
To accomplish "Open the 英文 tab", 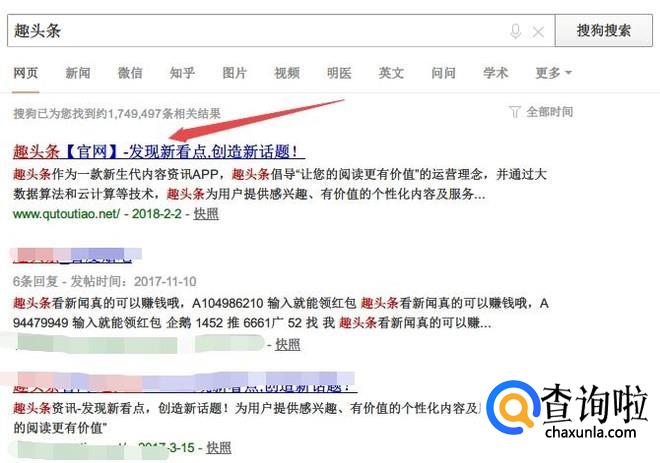I will click(391, 73).
